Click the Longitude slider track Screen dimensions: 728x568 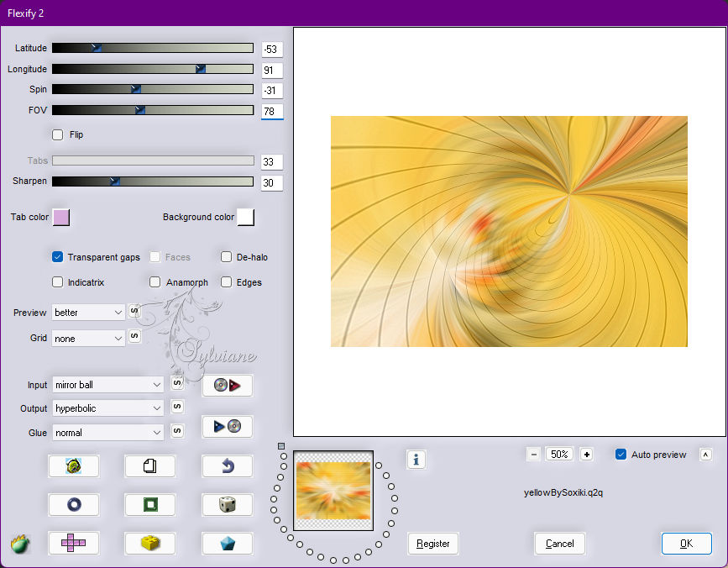153,69
